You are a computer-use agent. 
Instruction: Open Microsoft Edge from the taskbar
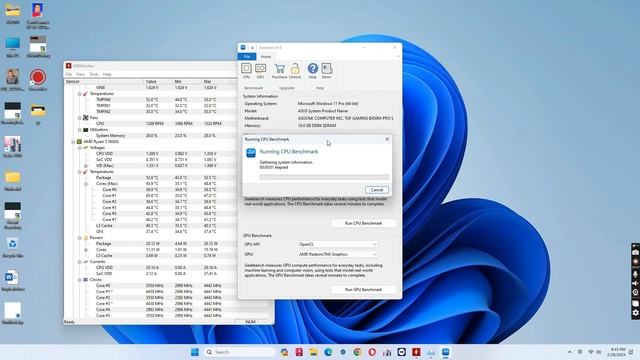[x=328, y=352]
